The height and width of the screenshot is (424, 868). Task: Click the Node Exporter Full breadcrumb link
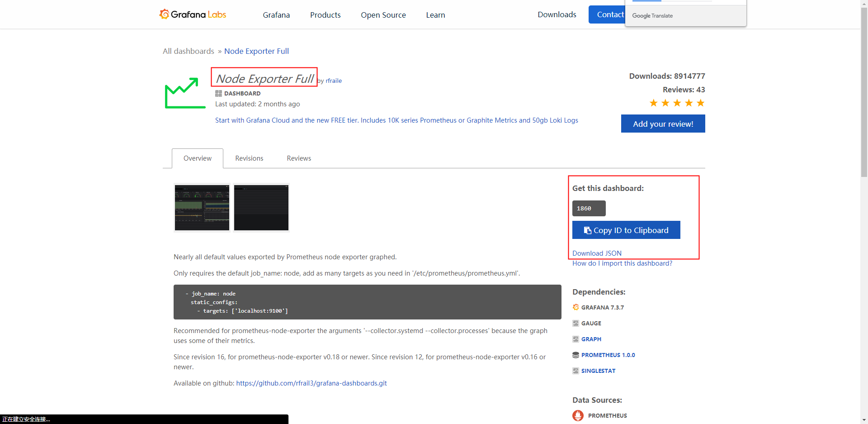click(x=256, y=51)
